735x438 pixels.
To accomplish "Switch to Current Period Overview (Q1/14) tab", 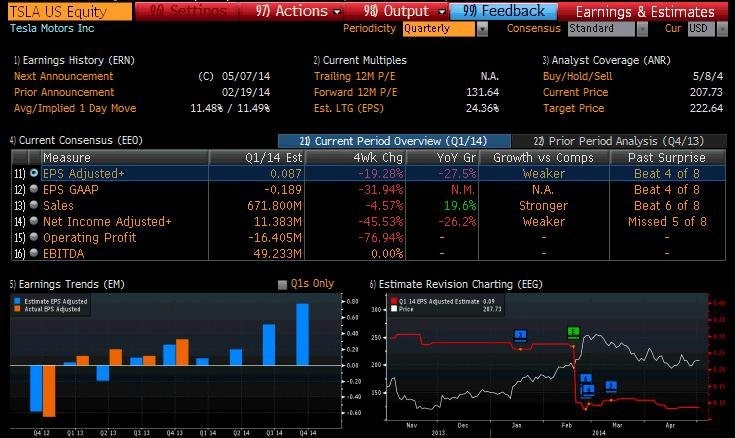I will click(x=394, y=141).
